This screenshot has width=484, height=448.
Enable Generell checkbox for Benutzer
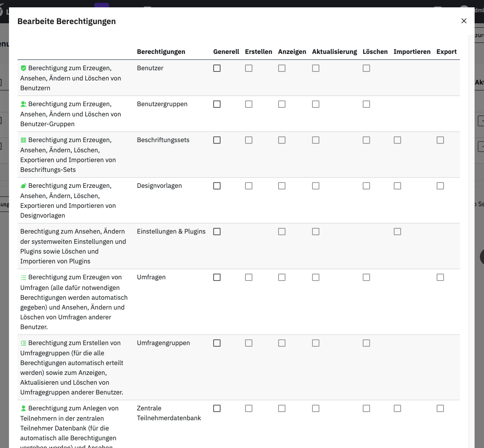point(217,68)
